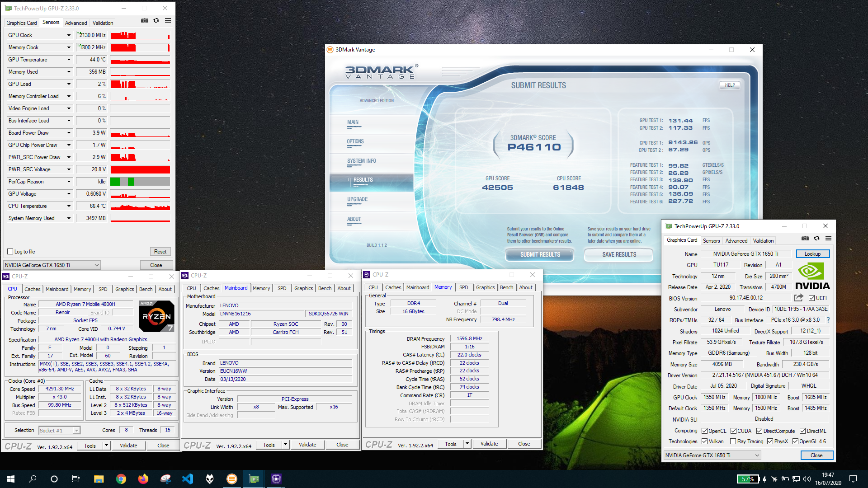Click the BIOS export share icon
The image size is (868, 488).
tap(798, 298)
